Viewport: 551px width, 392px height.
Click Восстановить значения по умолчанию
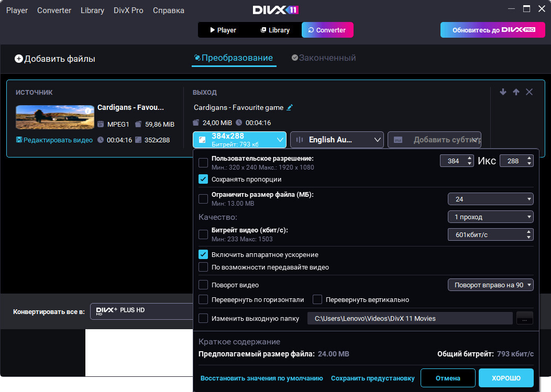[x=261, y=378]
